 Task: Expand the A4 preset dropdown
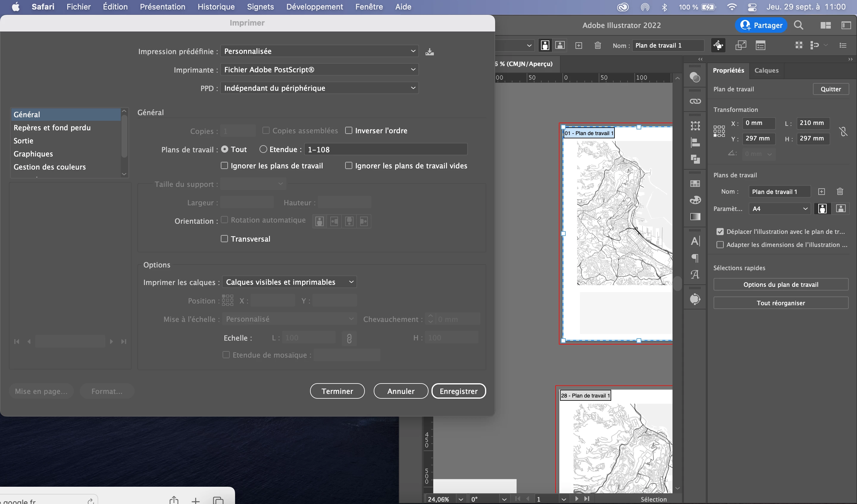(779, 209)
